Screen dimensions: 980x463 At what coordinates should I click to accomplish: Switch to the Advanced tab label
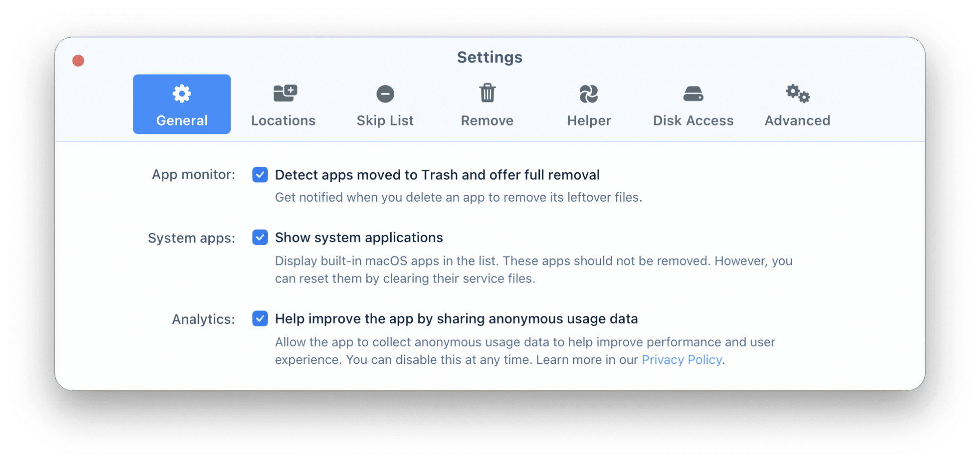point(798,121)
